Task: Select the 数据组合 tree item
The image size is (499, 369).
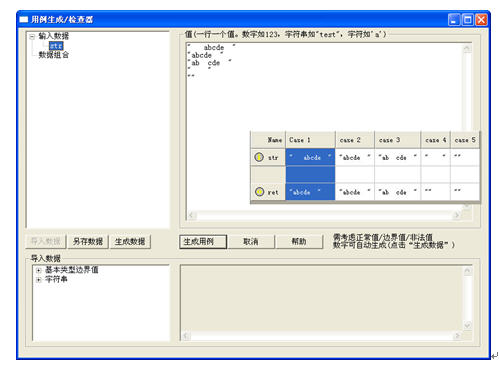Action: [54, 55]
